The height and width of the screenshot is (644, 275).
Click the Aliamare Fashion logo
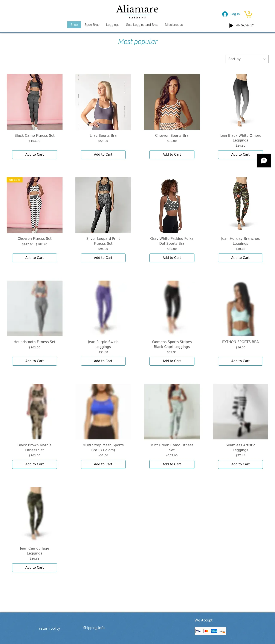tap(137, 12)
